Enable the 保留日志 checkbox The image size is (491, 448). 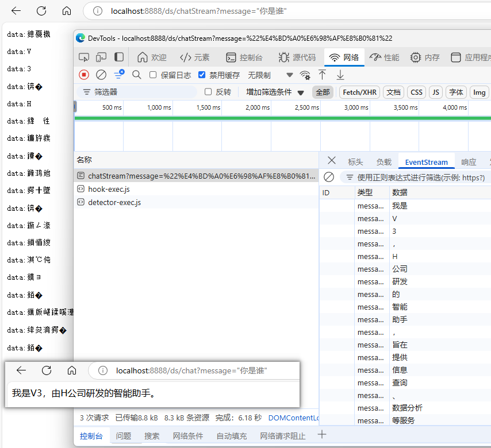153,75
